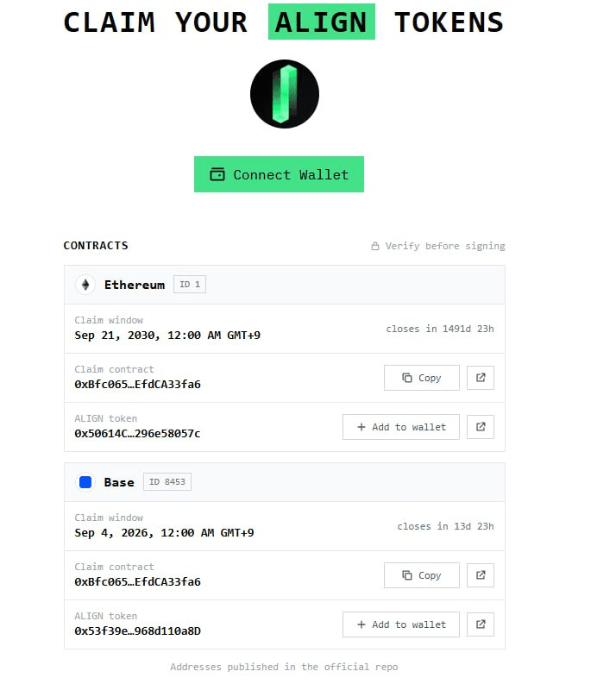The image size is (616, 684).
Task: Add Base ALIGN token to wallet
Action: (401, 624)
